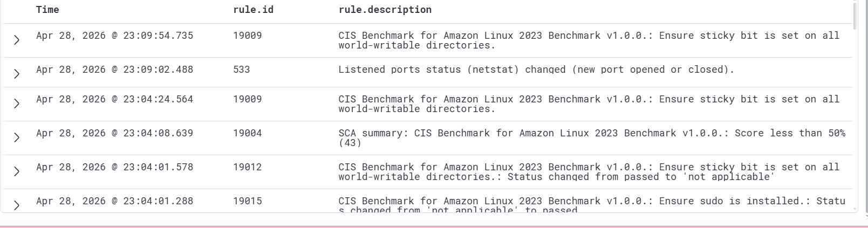Image resolution: width=868 pixels, height=228 pixels.
Task: Click rule.id value 19004
Action: coord(248,133)
